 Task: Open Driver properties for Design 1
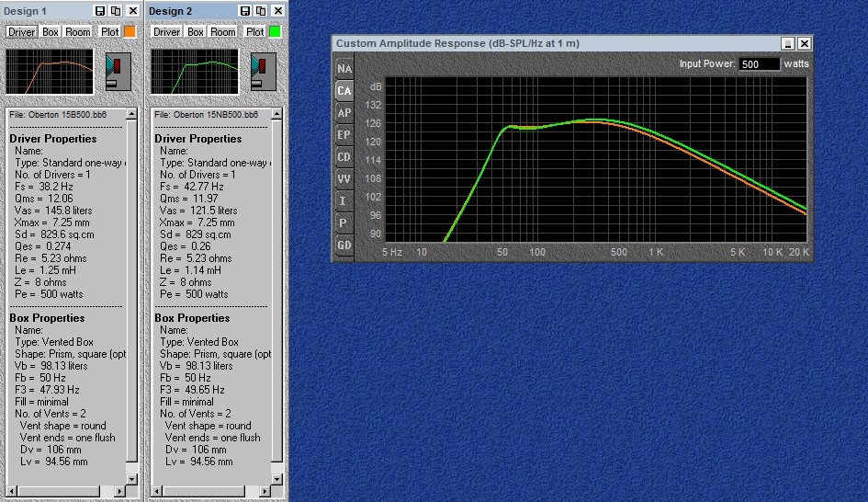coord(22,32)
